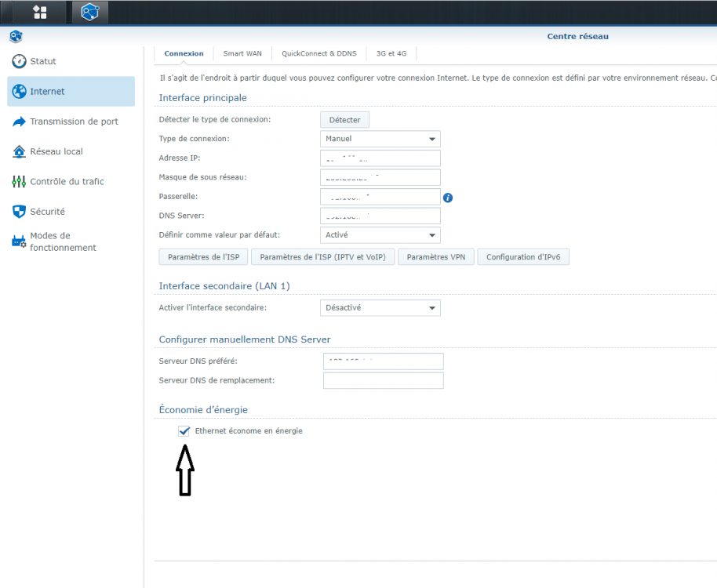This screenshot has width=717, height=588.
Task: Click the Serveur DNS de remplacement field
Action: [x=383, y=380]
